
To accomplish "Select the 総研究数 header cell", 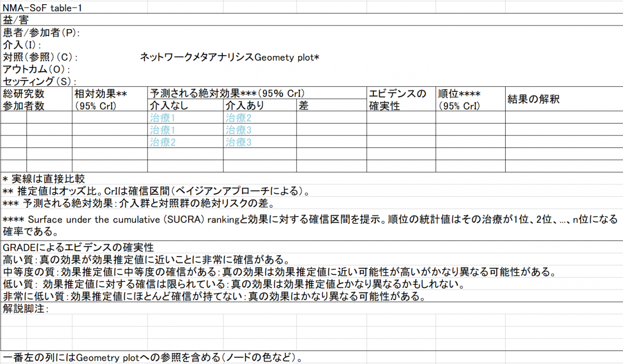I will [x=24, y=93].
